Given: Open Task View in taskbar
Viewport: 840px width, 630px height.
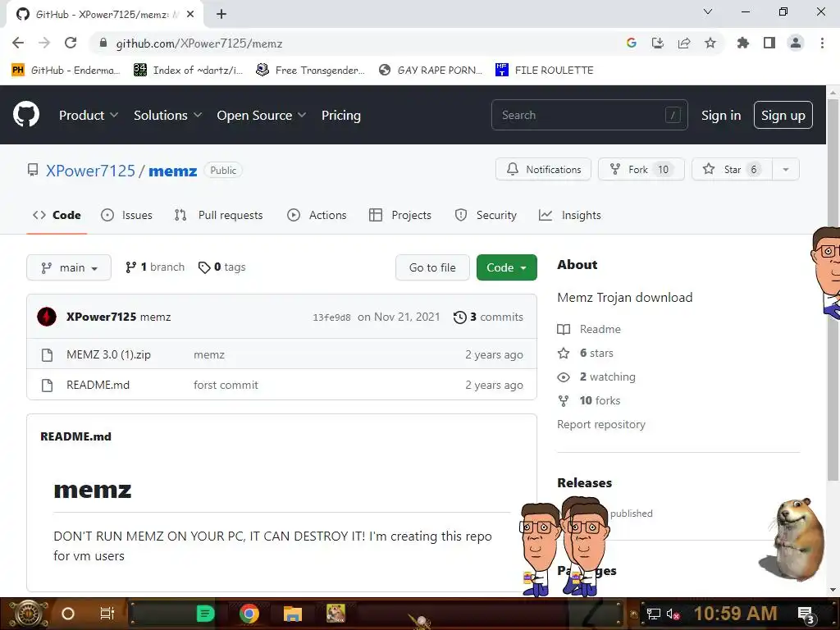Looking at the screenshot, I should click(x=107, y=614).
